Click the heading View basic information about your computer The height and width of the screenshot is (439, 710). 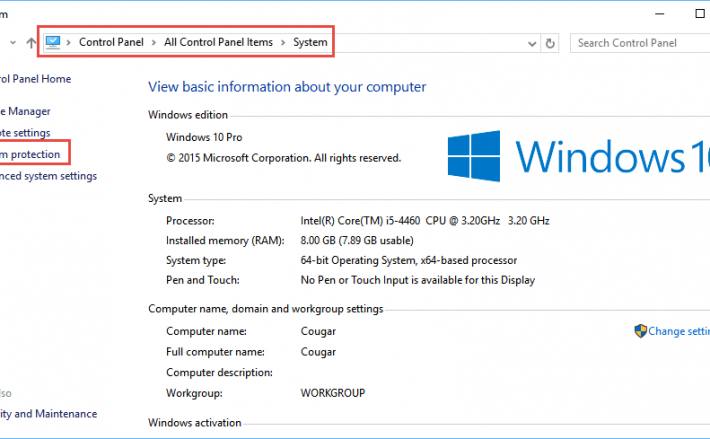click(x=287, y=87)
